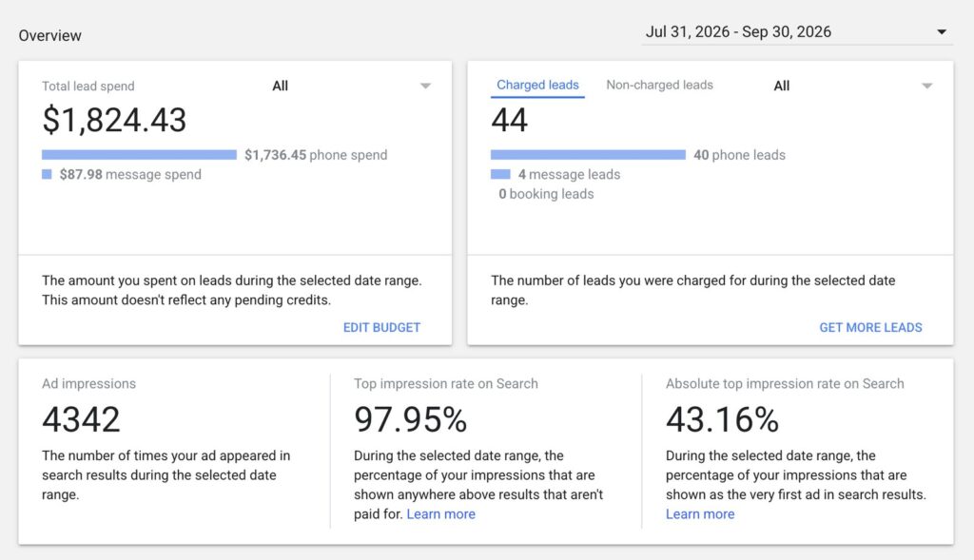Click the arrow beside Total lead spend All
974x560 pixels.
point(425,86)
